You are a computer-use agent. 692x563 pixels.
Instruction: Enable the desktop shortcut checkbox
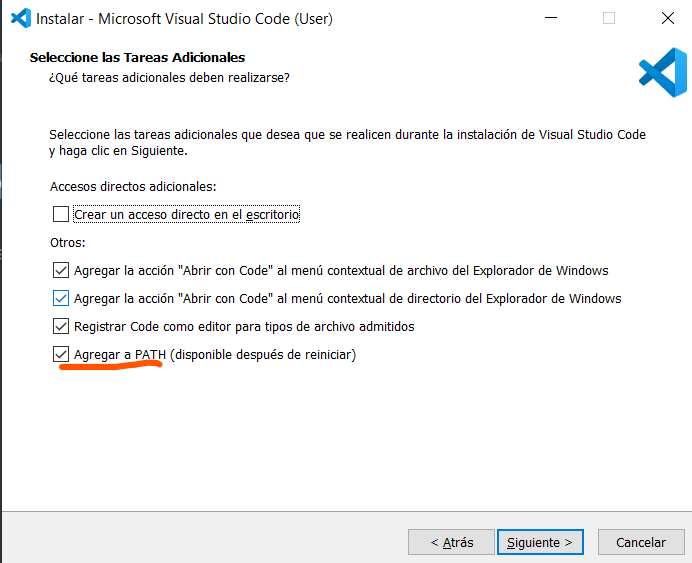pyautogui.click(x=61, y=214)
